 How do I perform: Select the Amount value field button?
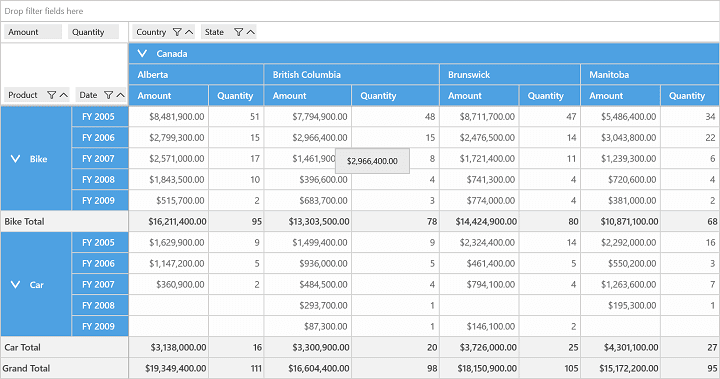[33, 32]
